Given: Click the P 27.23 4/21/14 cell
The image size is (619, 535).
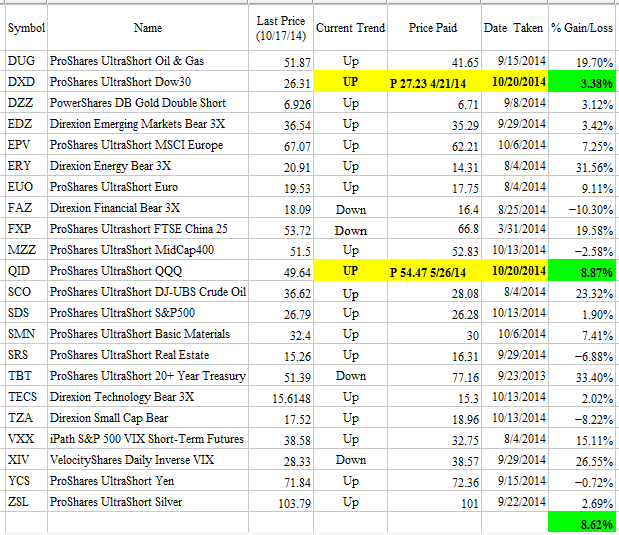Looking at the screenshot, I should [x=434, y=82].
